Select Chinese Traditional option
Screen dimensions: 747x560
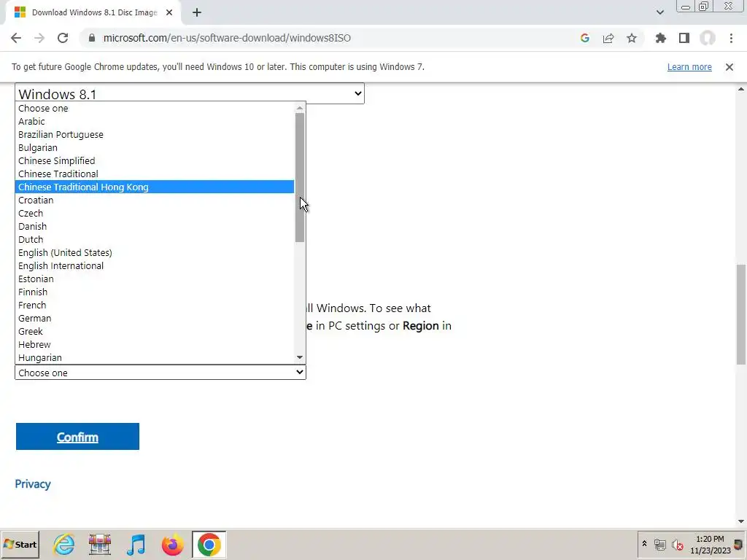(155, 174)
